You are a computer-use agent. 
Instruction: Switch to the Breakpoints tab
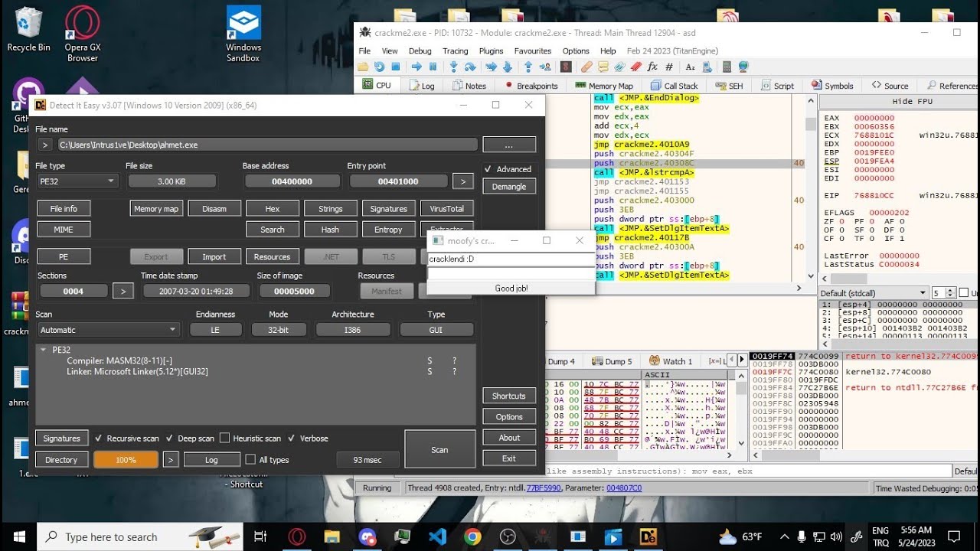click(x=531, y=86)
